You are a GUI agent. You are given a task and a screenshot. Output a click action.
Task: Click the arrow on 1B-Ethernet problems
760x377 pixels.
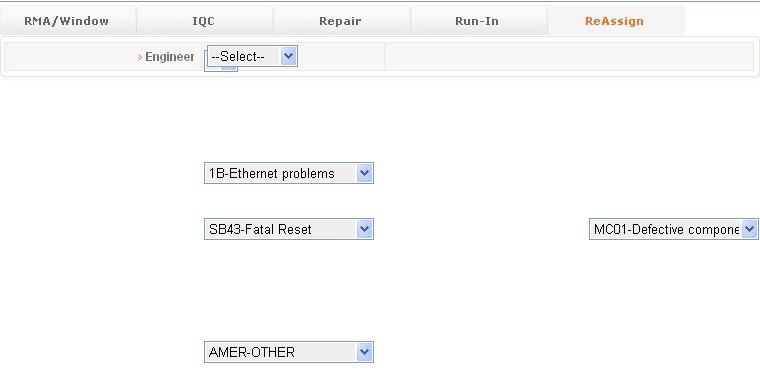point(364,173)
